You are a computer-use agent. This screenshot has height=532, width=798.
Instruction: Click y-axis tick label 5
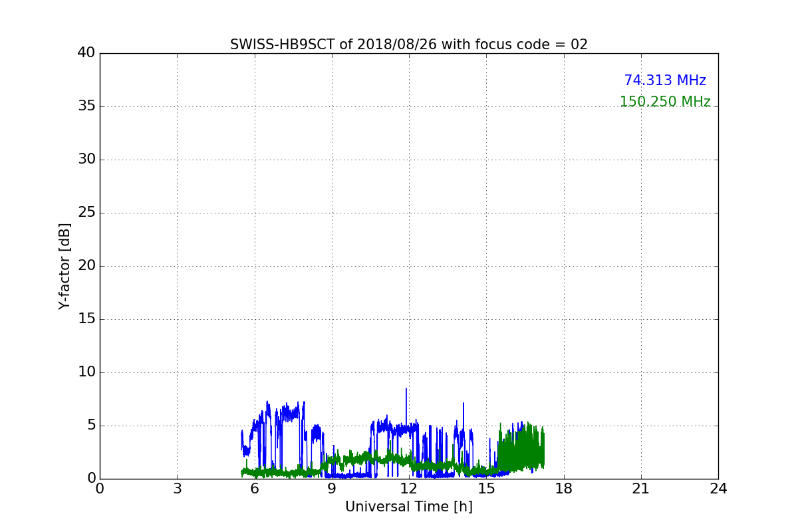pyautogui.click(x=91, y=426)
